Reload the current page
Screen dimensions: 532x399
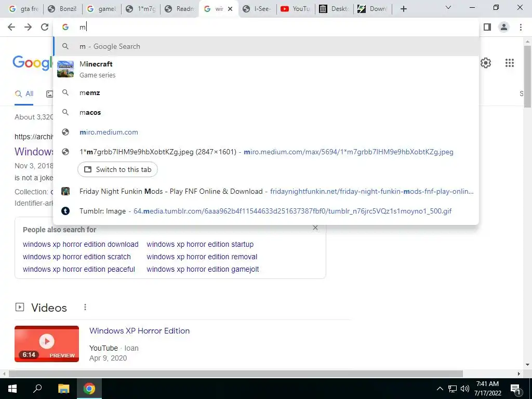tap(45, 27)
